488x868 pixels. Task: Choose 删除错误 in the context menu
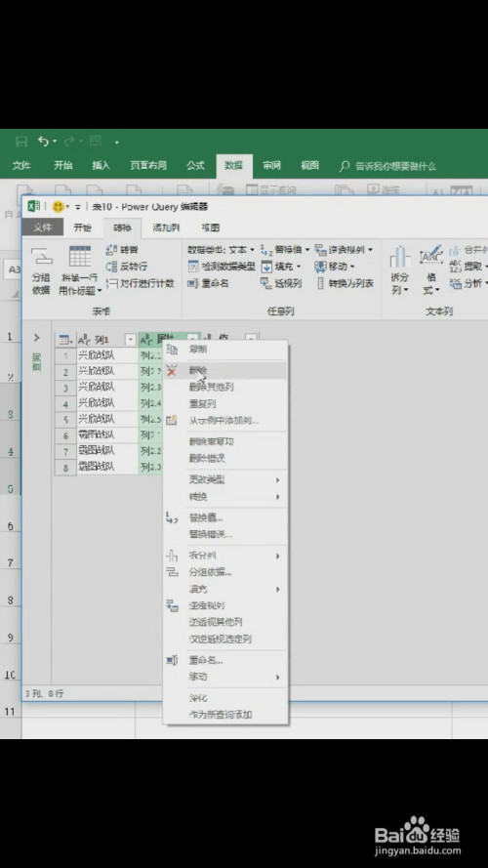[x=225, y=458]
